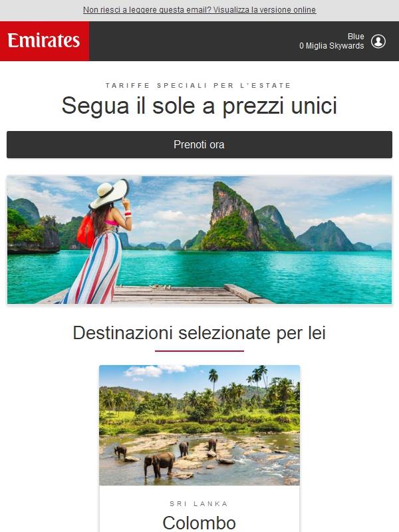This screenshot has height=532, width=399.
Task: Open the 'Visualizza la versione online' link
Action: [x=265, y=10]
